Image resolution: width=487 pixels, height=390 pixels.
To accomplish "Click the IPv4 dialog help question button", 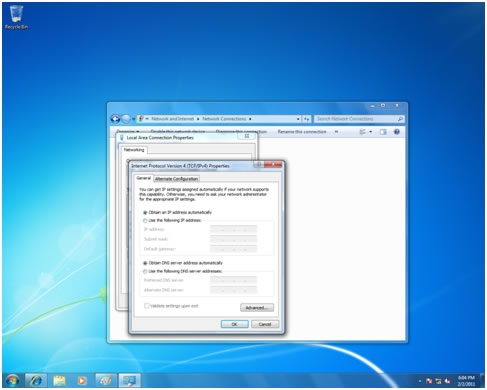I will click(258, 164).
